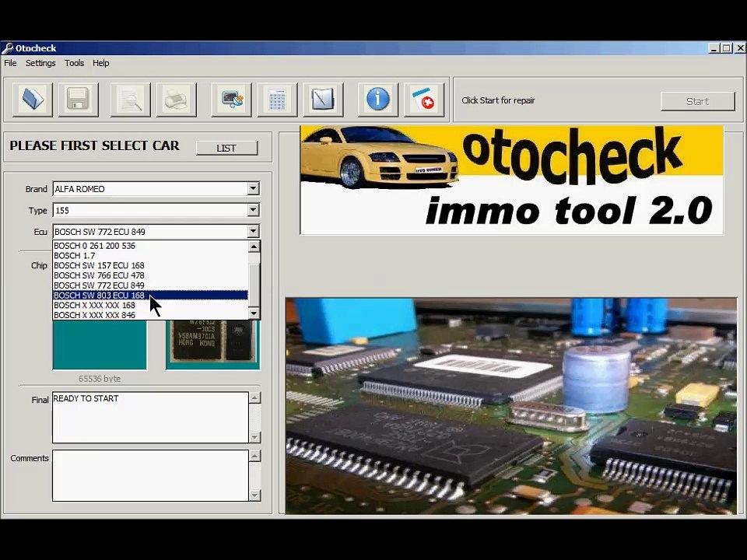Open the Help menu
This screenshot has width=747, height=560.
(x=100, y=63)
